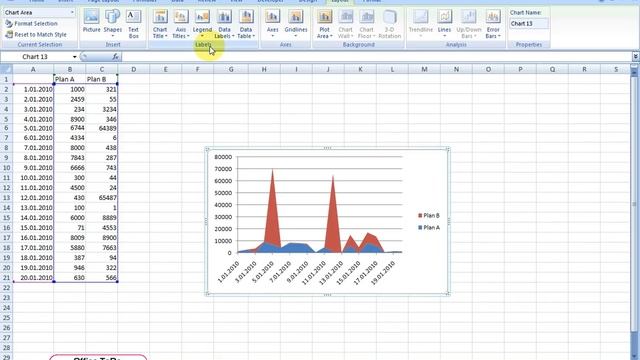Expand the formula bar
This screenshot has width=640, height=360.
click(x=636, y=57)
